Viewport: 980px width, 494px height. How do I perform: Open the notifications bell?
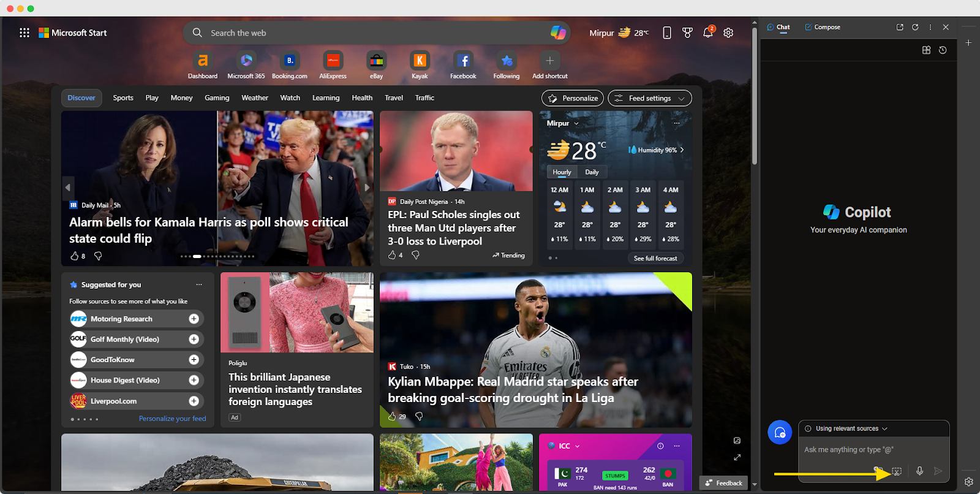(x=708, y=32)
